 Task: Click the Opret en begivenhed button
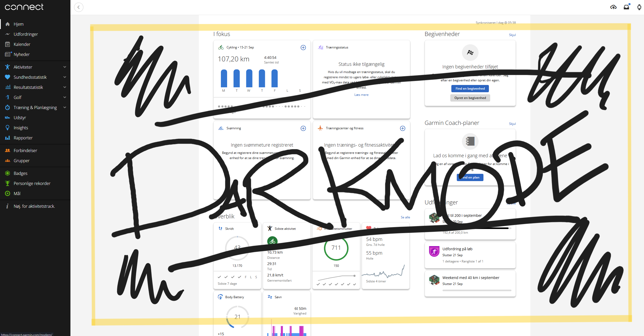(x=470, y=98)
